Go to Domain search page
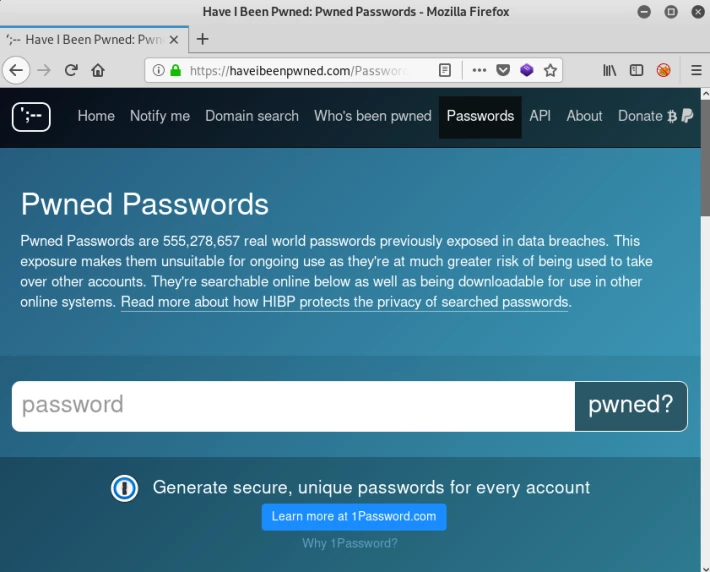710x572 pixels. 252,116
